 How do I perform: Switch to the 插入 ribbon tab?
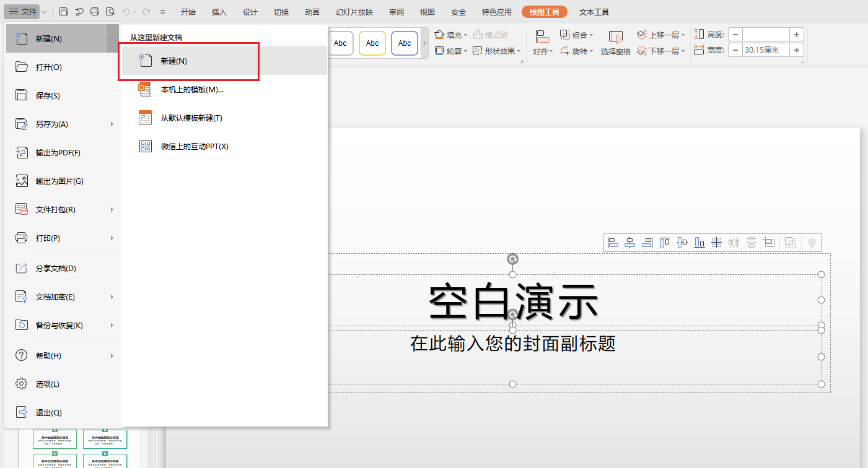coord(219,12)
